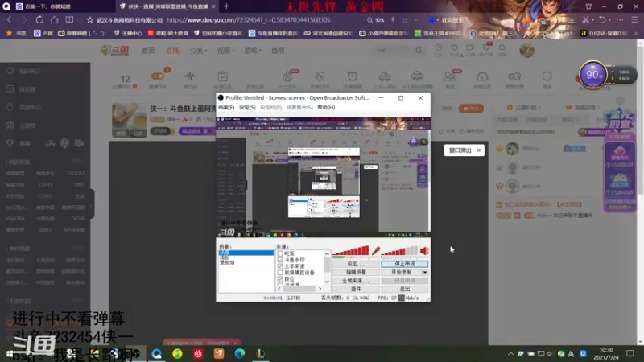Click the 插件 plugins button in OBS

click(x=356, y=289)
